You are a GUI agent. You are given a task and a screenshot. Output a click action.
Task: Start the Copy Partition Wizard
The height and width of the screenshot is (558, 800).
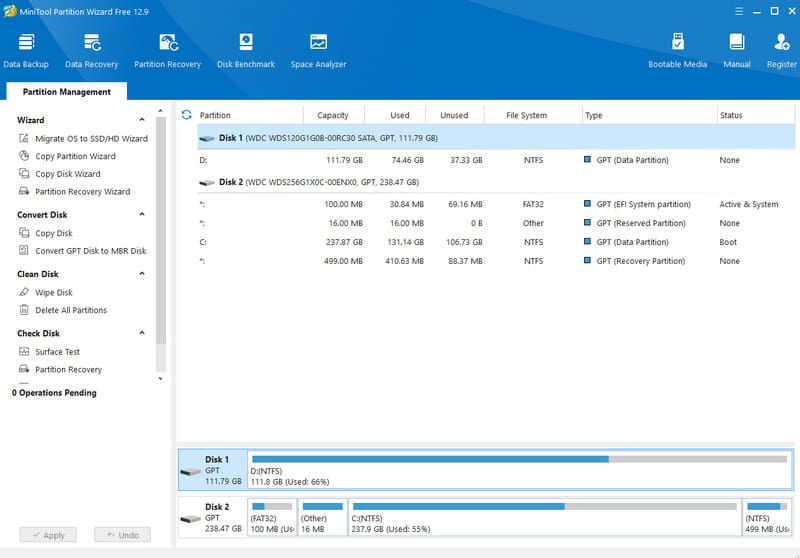[67, 156]
